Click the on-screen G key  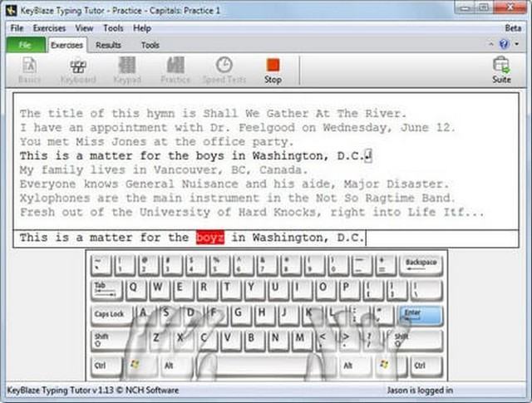click(x=243, y=315)
